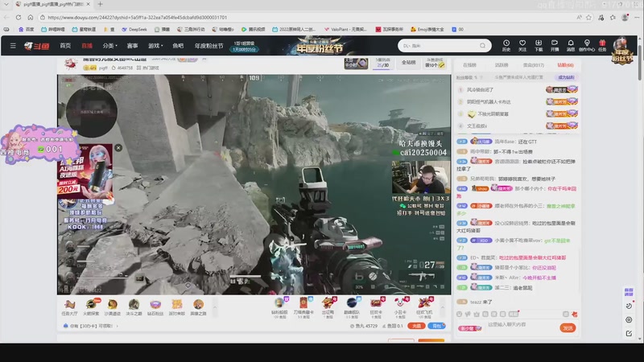Focus the Douyu search box
644x362 pixels.
point(438,46)
